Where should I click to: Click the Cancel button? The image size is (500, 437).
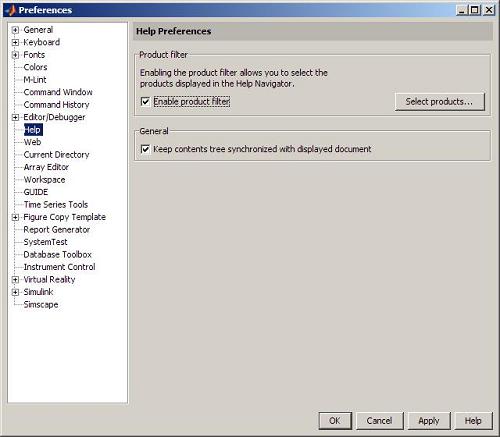click(x=379, y=421)
